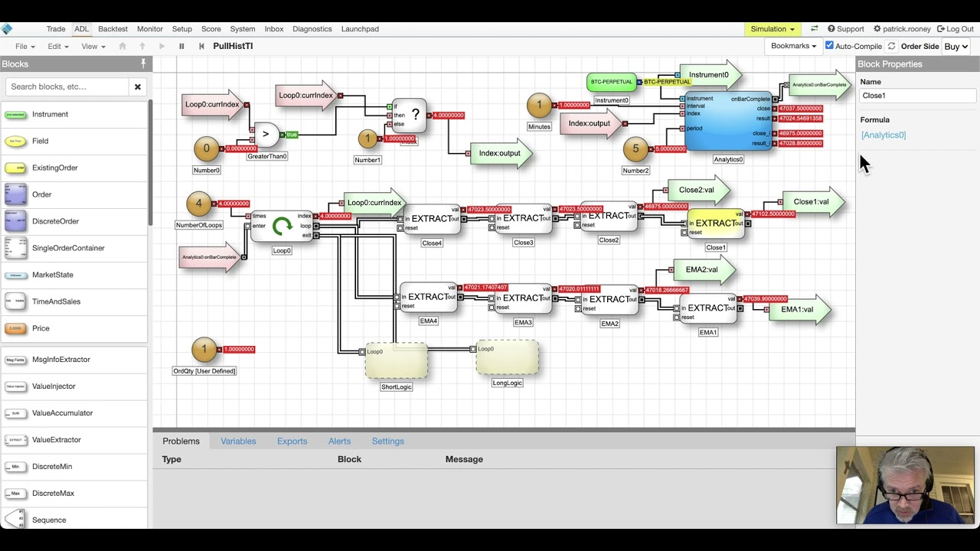
Task: Open the Monitor menu item
Action: click(x=150, y=29)
